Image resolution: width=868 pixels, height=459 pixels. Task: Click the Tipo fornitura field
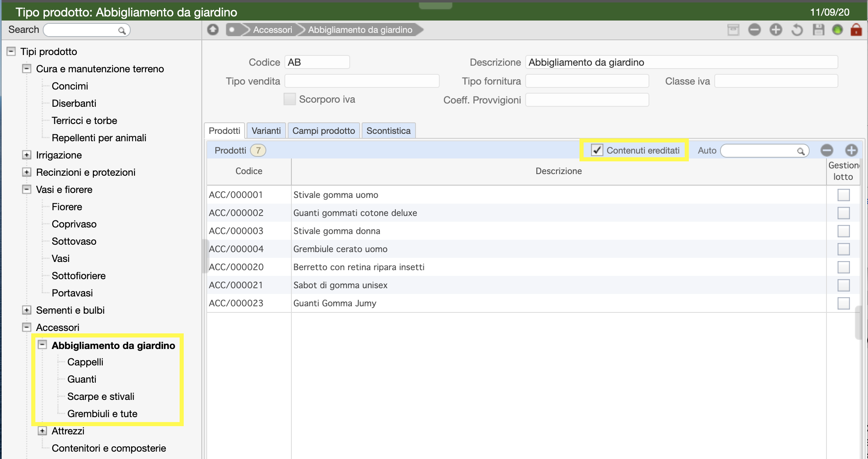[587, 81]
